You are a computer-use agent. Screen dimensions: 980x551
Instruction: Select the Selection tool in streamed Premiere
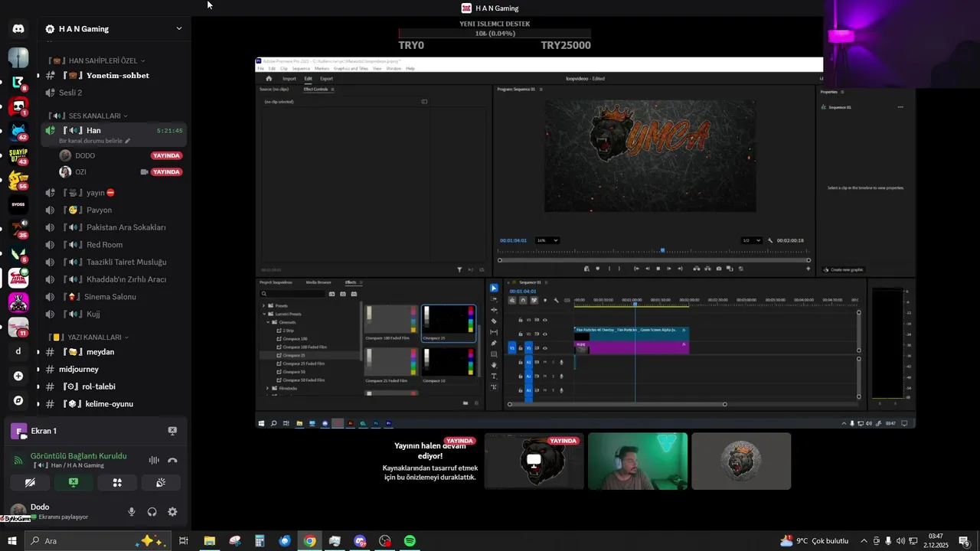point(494,288)
